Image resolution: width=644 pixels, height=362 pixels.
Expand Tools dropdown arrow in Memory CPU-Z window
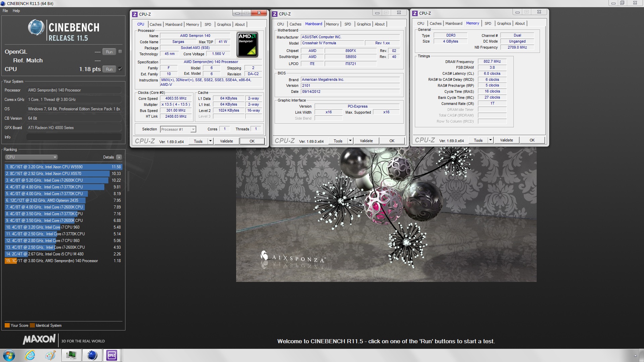point(491,140)
